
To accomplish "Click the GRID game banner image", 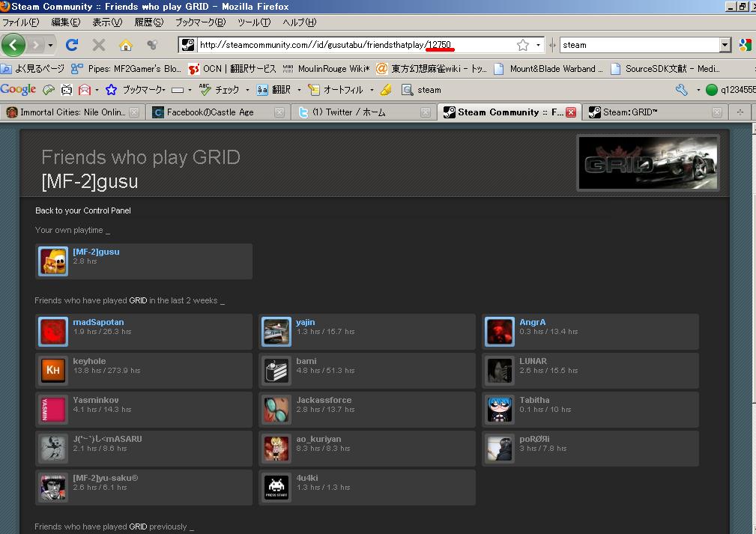I will [x=648, y=163].
